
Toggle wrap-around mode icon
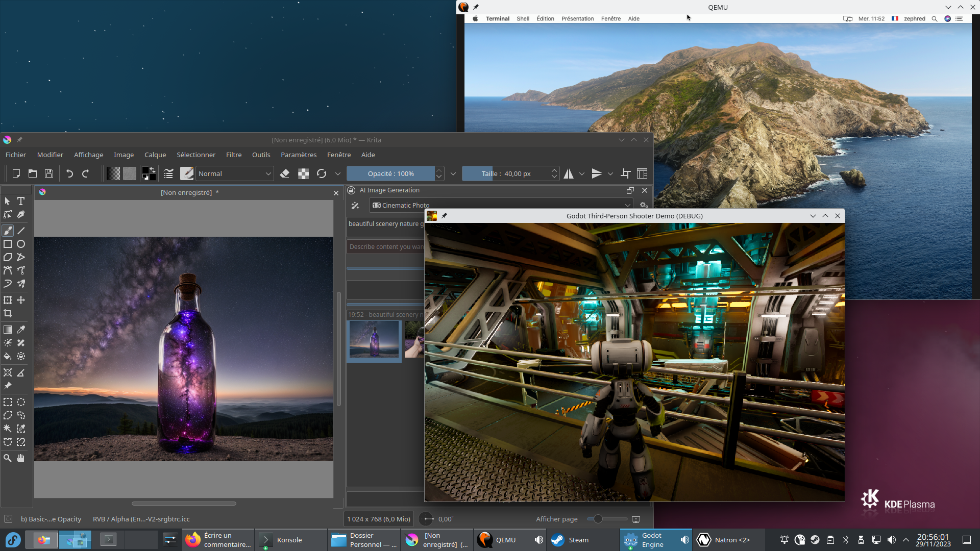[x=626, y=173]
